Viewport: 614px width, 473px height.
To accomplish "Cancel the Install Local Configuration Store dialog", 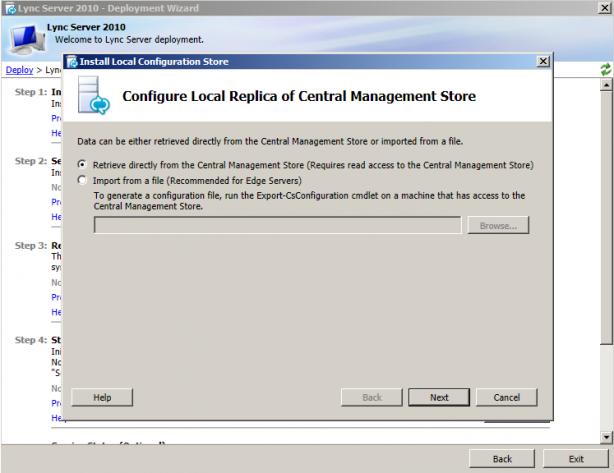I will coord(507,397).
